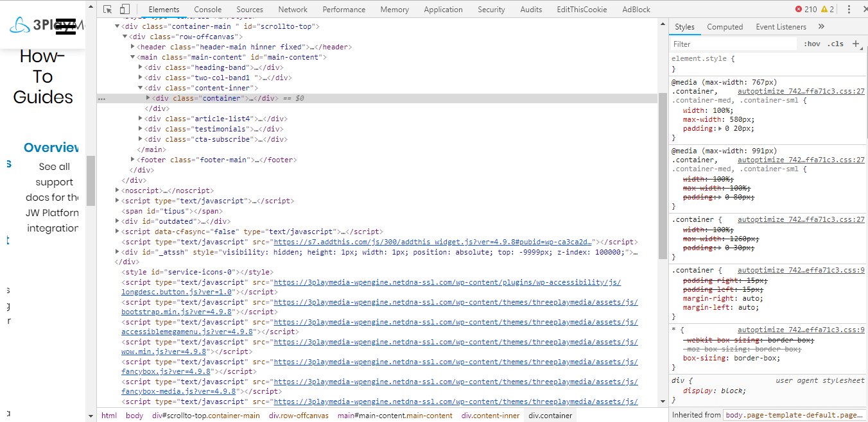The width and height of the screenshot is (868, 422).
Task: Expand the article-list4 div node
Action: point(141,119)
